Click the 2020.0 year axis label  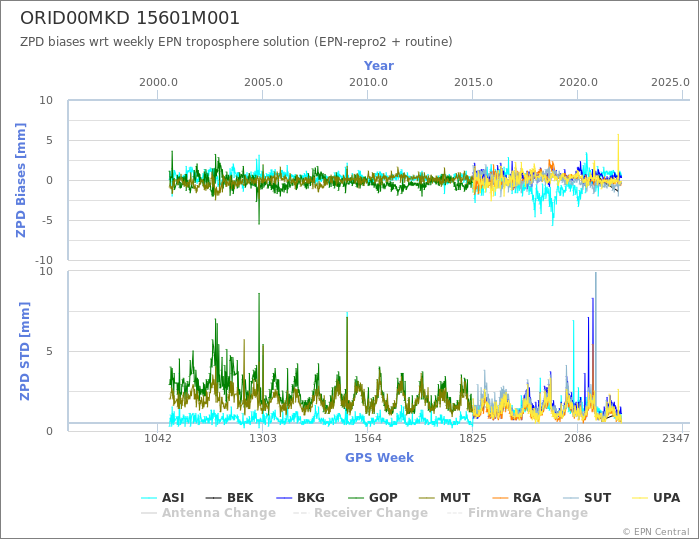579,83
